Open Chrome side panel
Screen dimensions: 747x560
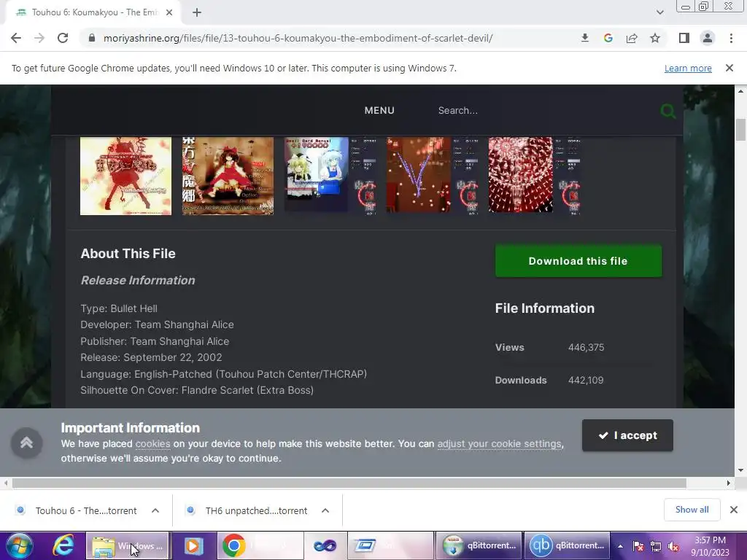tap(684, 38)
